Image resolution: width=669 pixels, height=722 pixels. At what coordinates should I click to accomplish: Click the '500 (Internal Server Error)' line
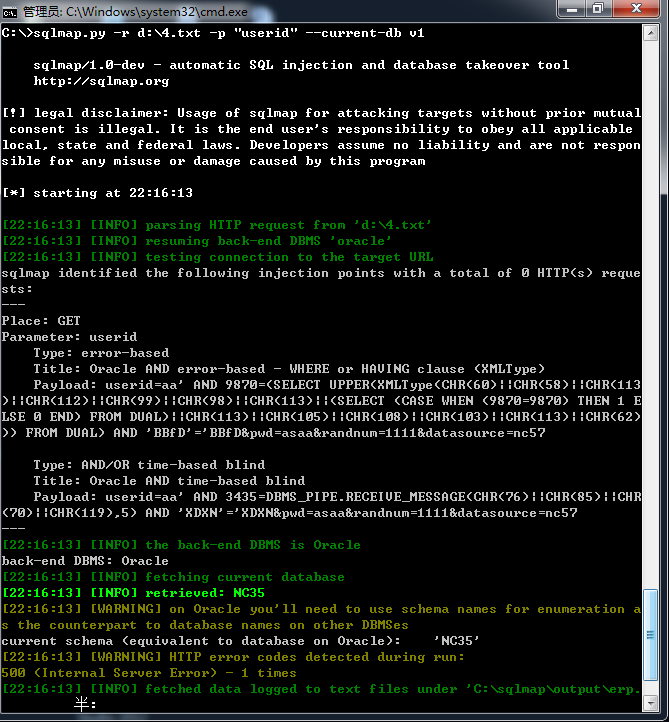149,673
